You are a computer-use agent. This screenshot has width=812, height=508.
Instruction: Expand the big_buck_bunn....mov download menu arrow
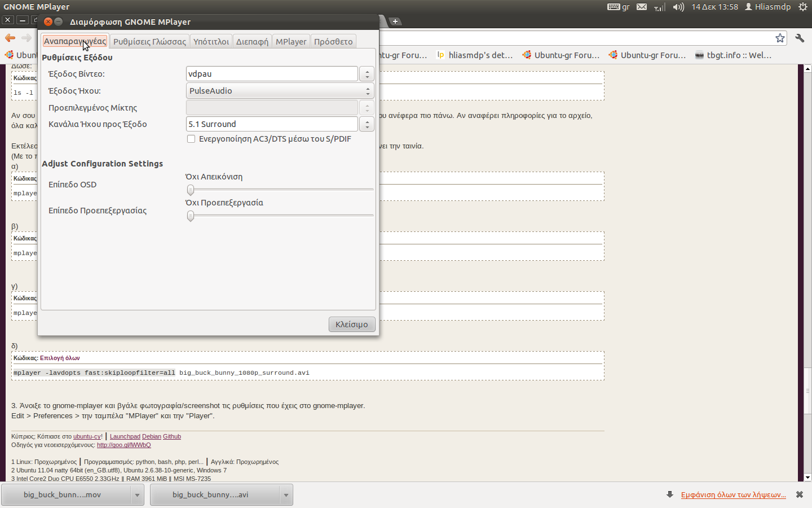[x=137, y=495]
